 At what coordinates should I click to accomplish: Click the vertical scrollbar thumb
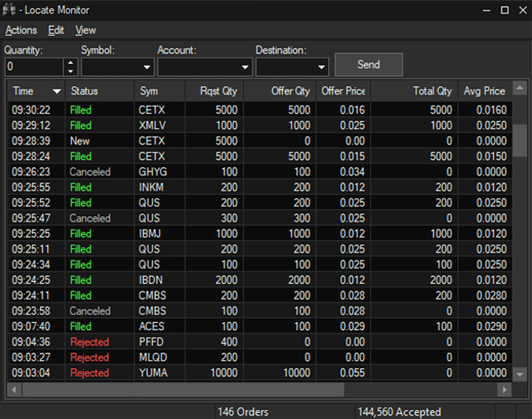pyautogui.click(x=520, y=141)
